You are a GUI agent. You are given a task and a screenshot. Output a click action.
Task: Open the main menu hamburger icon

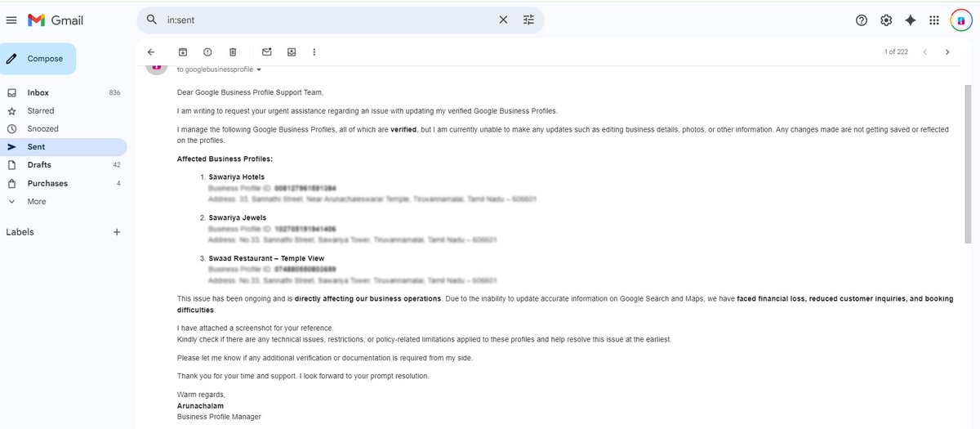point(11,20)
